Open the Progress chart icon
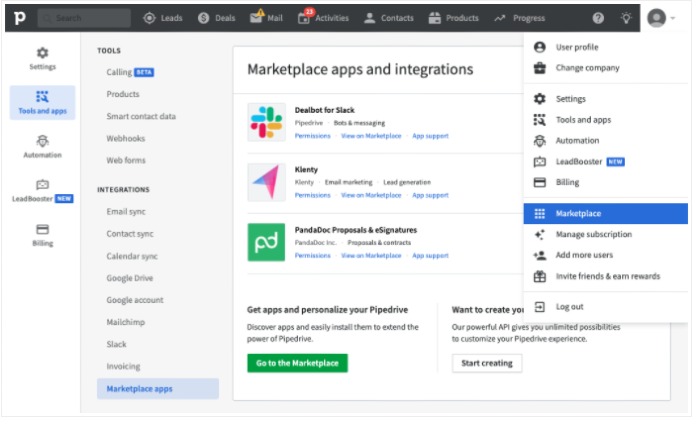The image size is (700, 426). coord(500,18)
